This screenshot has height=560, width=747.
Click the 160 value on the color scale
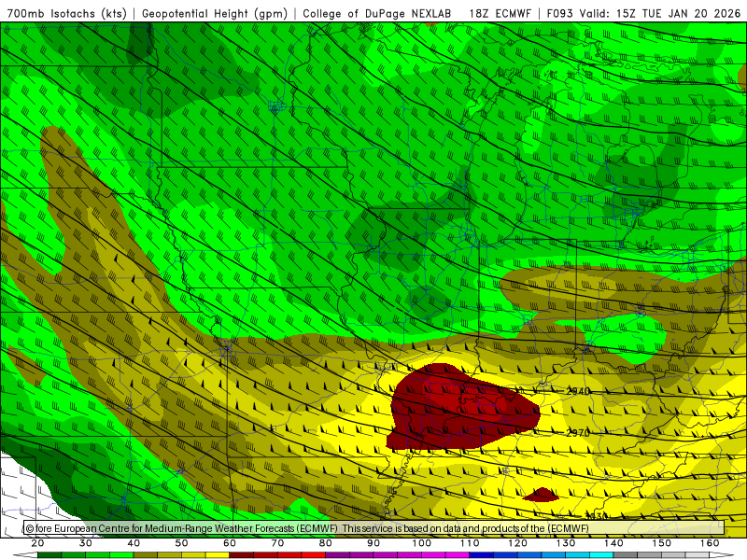click(x=710, y=543)
